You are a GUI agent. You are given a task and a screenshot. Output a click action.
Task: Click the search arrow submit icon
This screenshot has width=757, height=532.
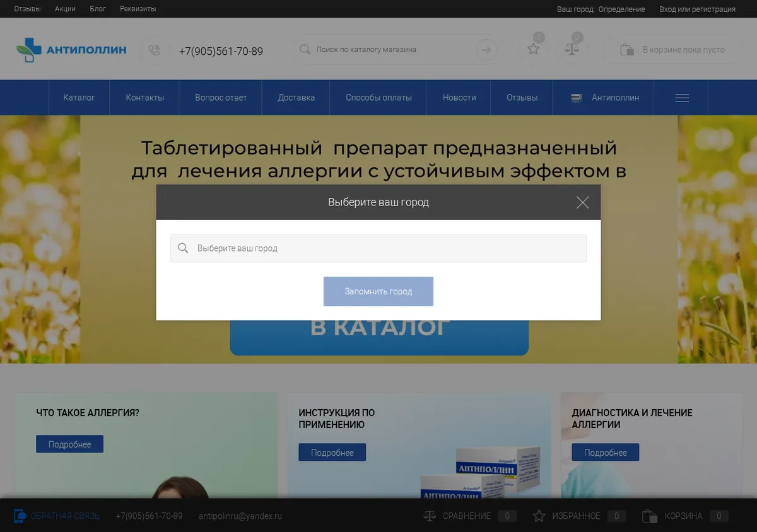[x=486, y=50]
